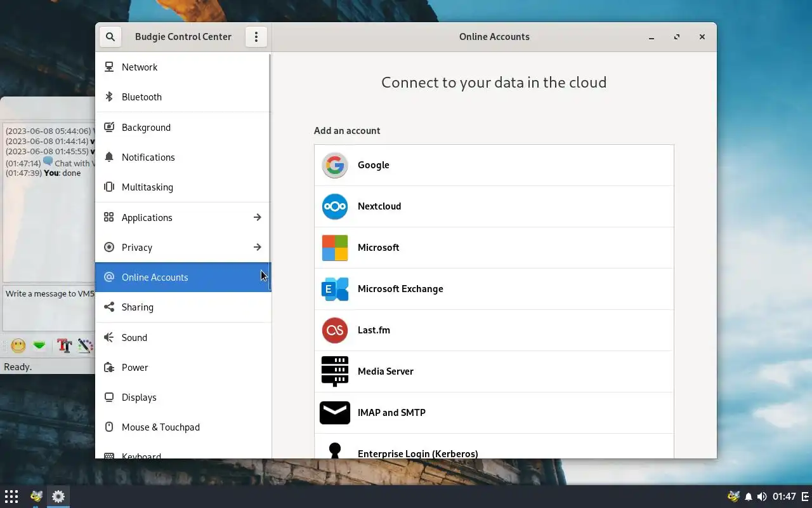812x508 pixels.
Task: Insert smiley via chat window emoji icon
Action: [x=18, y=345]
